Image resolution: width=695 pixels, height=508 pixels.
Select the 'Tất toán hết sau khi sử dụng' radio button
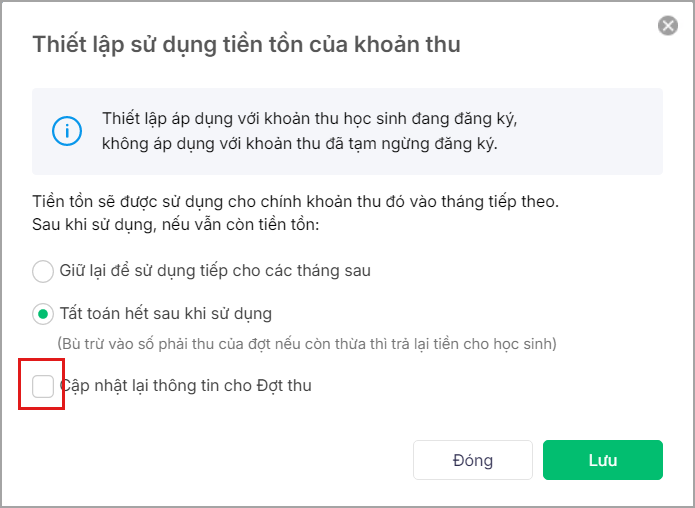pyautogui.click(x=43, y=314)
